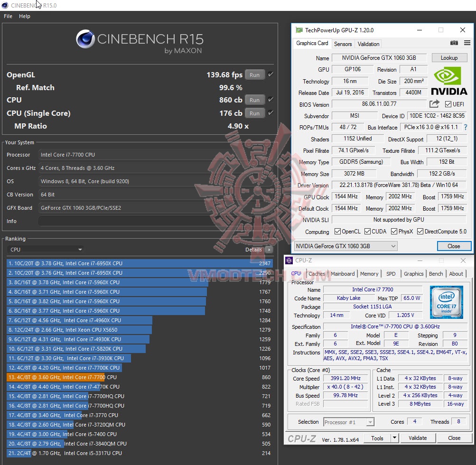Click the GPU Name field in GPU-Z

(379, 58)
